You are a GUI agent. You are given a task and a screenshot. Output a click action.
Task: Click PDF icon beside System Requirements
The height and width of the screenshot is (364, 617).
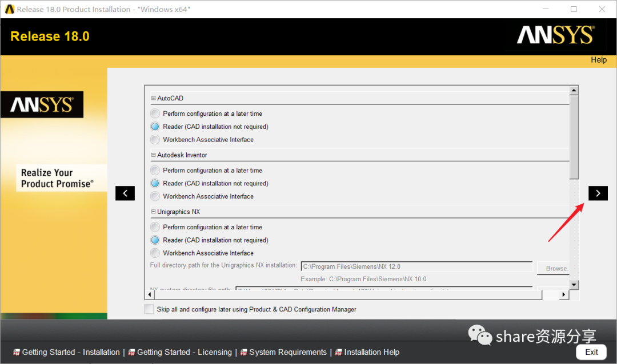pos(244,353)
